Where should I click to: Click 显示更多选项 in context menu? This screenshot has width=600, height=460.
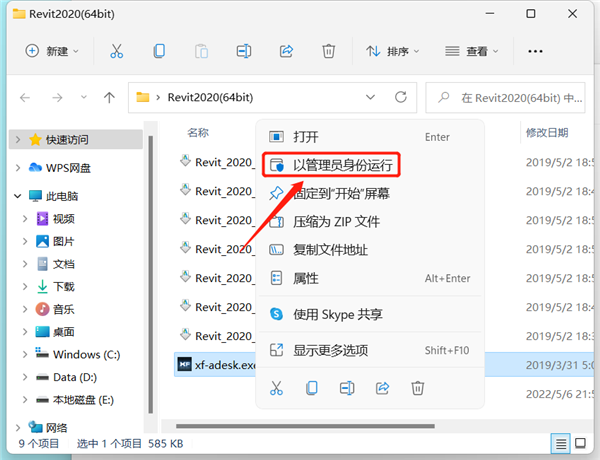[330, 350]
